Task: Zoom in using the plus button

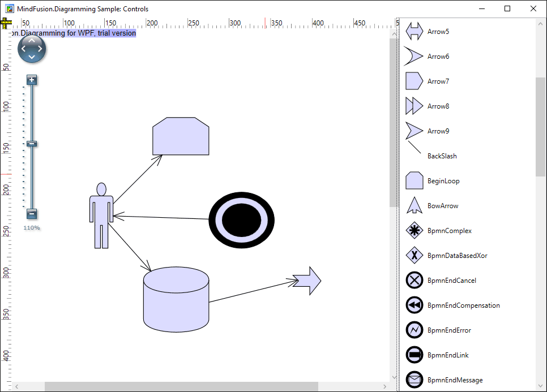Action: point(32,80)
